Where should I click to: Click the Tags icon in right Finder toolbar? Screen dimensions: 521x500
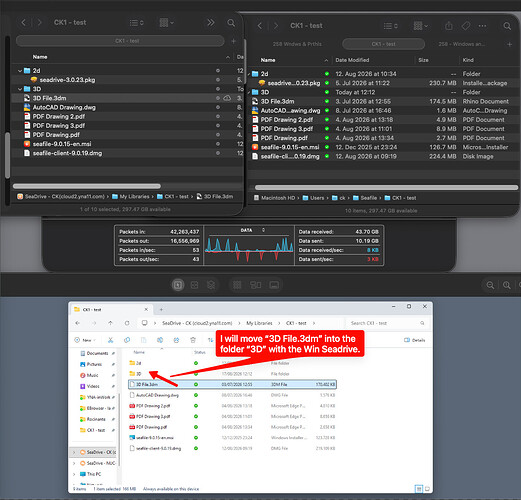(x=466, y=26)
